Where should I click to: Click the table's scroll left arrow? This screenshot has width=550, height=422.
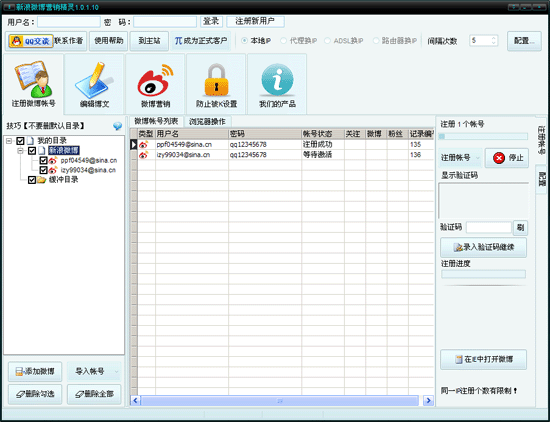(x=135, y=400)
